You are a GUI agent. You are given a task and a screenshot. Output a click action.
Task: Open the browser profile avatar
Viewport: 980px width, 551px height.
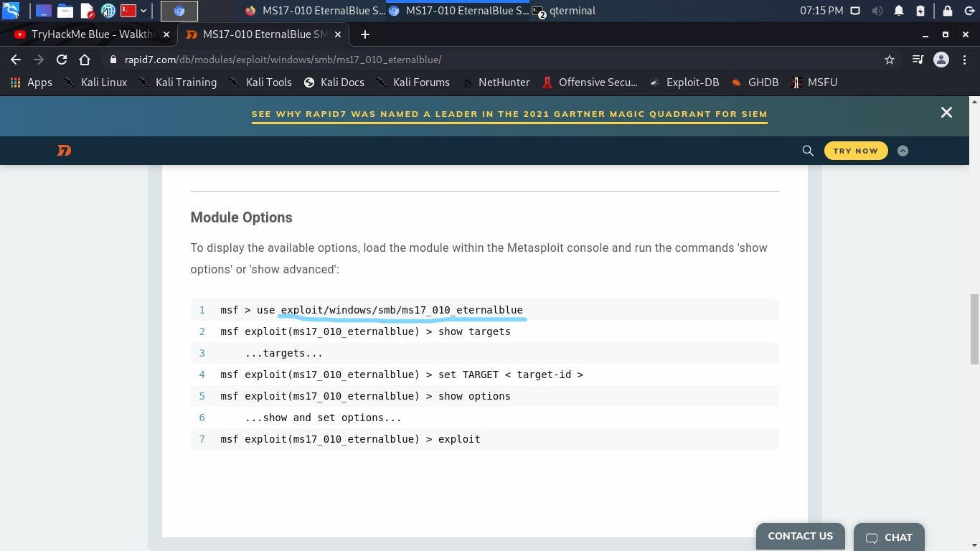pyautogui.click(x=941, y=60)
